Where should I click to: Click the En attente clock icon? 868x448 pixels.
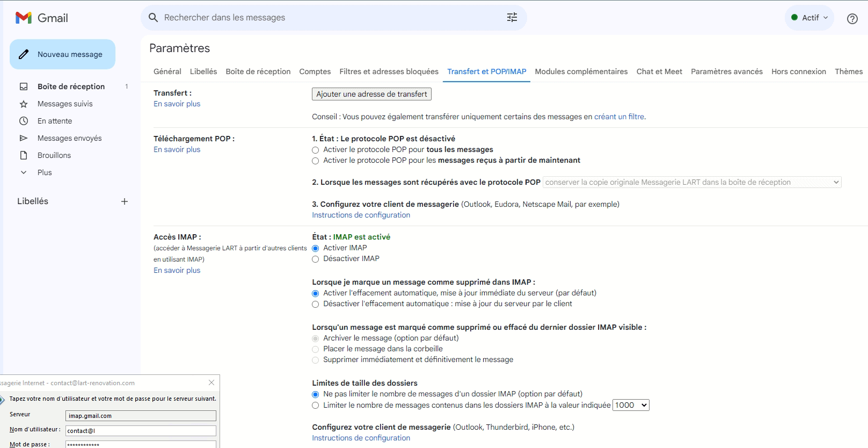click(24, 121)
